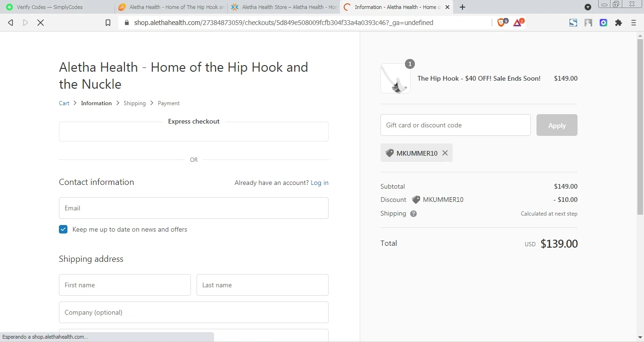Click the Log in link
Screen dimensions: 644x342
pos(320,183)
